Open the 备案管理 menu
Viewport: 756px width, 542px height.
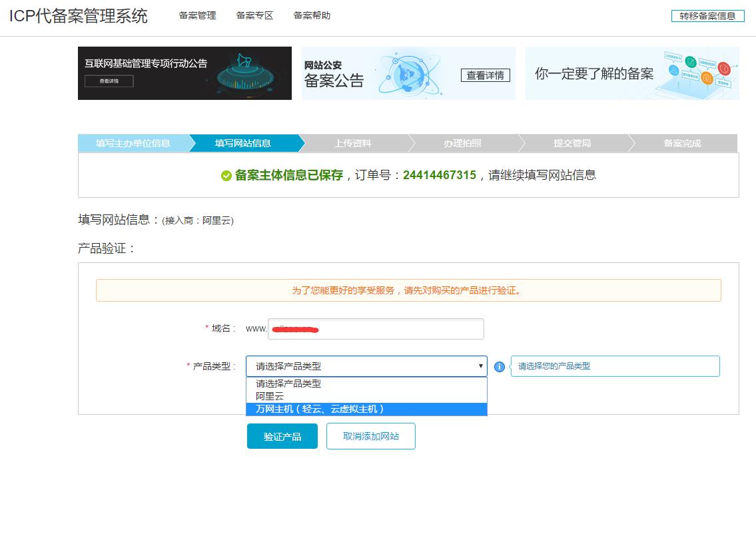tap(196, 15)
